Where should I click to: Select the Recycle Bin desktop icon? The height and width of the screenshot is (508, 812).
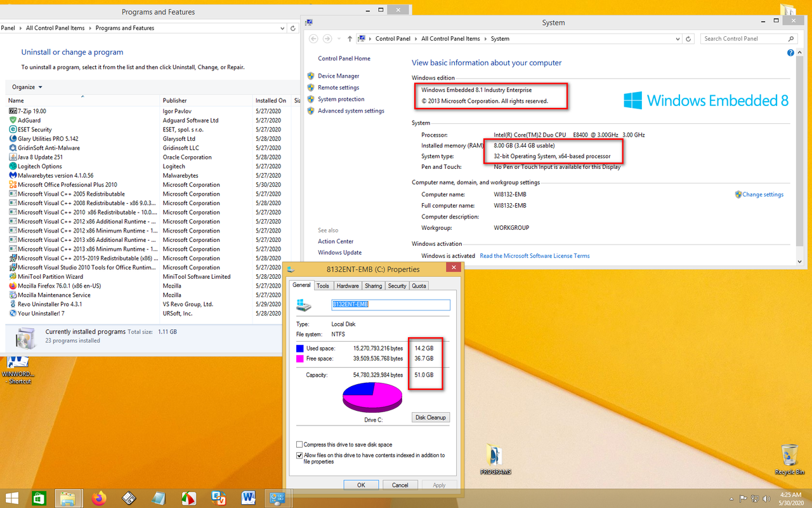790,460
